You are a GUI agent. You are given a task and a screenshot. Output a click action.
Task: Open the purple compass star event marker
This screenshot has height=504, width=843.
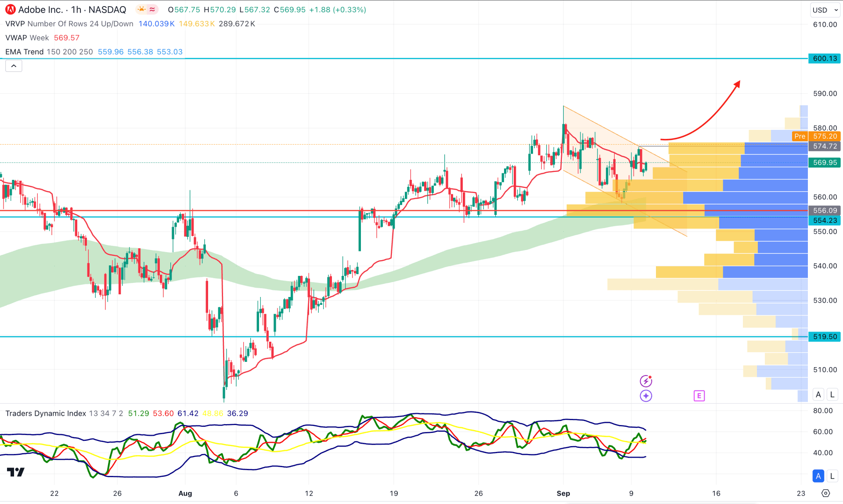click(646, 396)
